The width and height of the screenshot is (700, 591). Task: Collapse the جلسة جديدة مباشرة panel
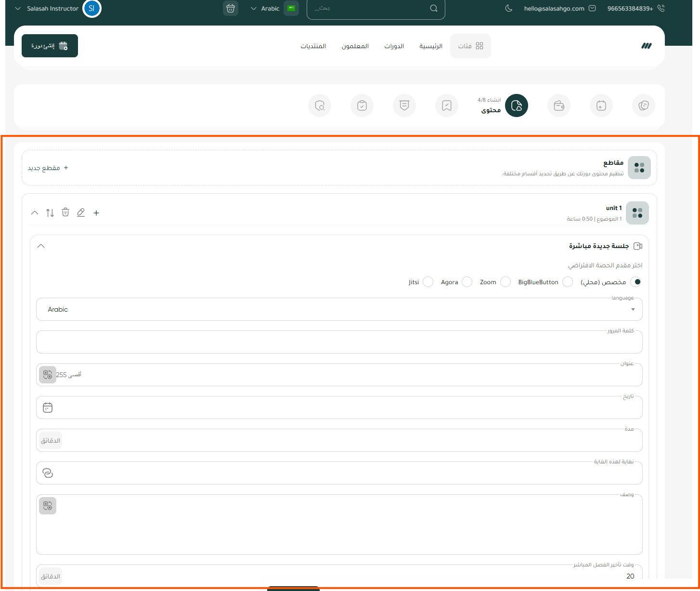point(41,246)
